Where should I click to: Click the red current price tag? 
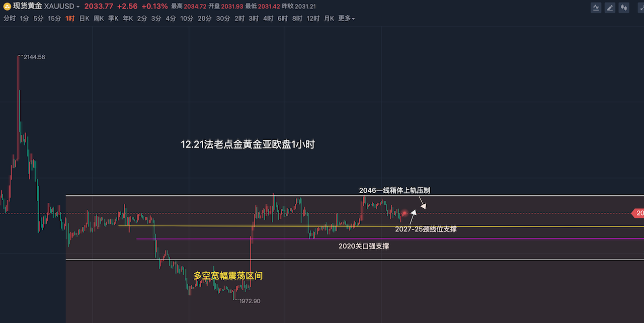pos(638,214)
